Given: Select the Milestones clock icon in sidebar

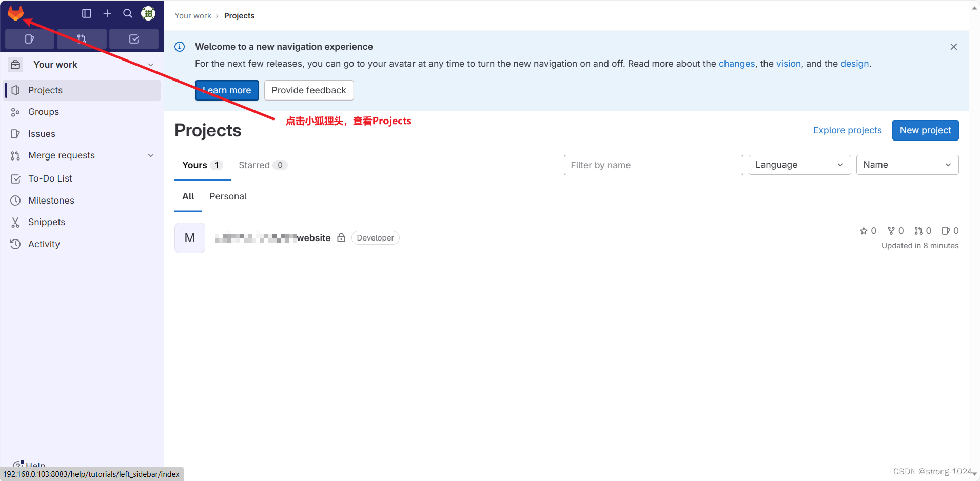Looking at the screenshot, I should click(x=16, y=200).
